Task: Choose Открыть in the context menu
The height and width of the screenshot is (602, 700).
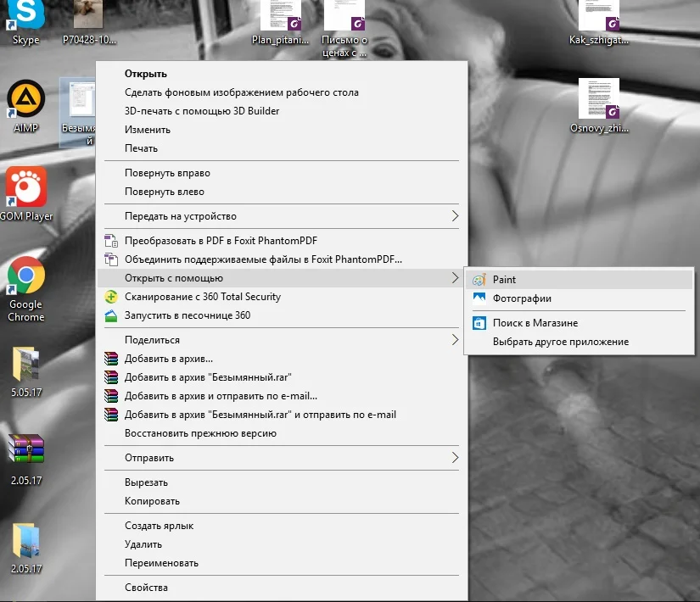Action: point(282,74)
